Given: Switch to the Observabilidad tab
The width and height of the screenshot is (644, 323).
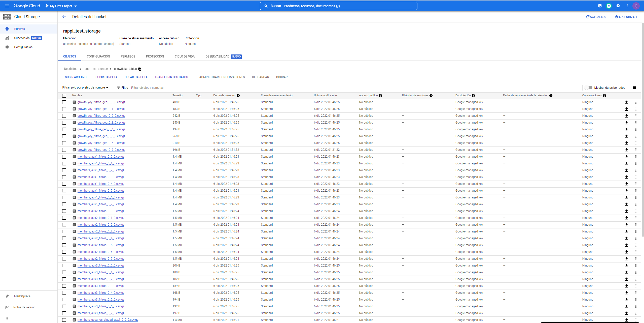Looking at the screenshot, I should [x=223, y=56].
